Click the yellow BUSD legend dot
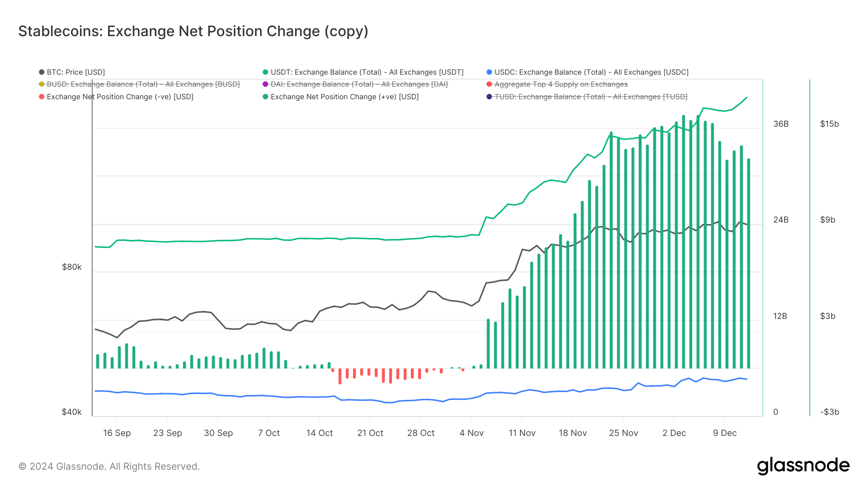 [x=42, y=84]
